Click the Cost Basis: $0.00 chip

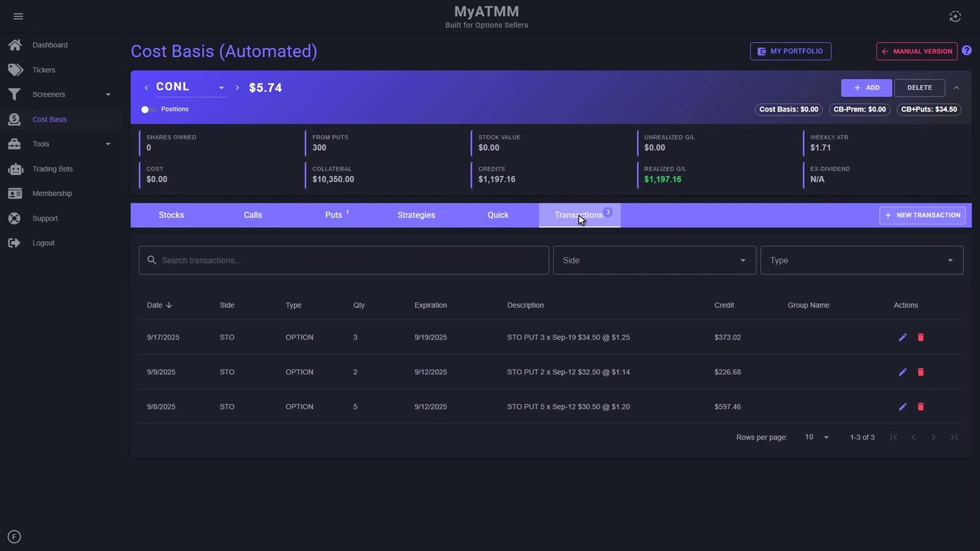click(789, 109)
